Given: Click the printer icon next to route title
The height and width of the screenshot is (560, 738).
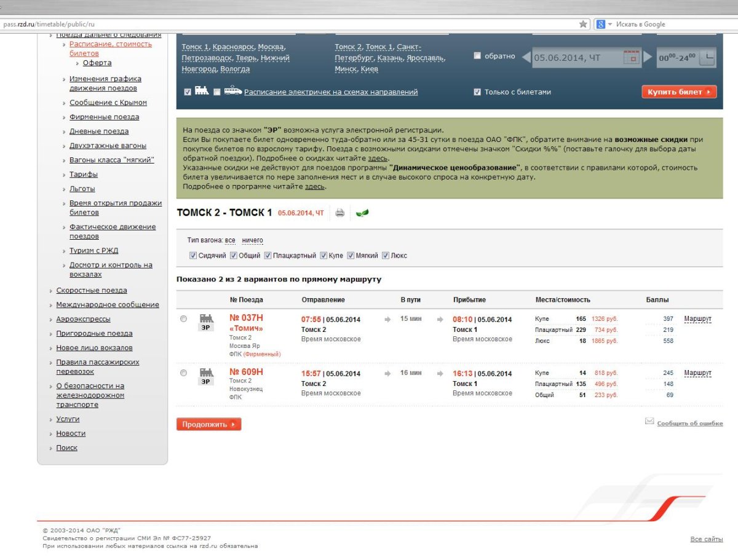Looking at the screenshot, I should (x=339, y=213).
